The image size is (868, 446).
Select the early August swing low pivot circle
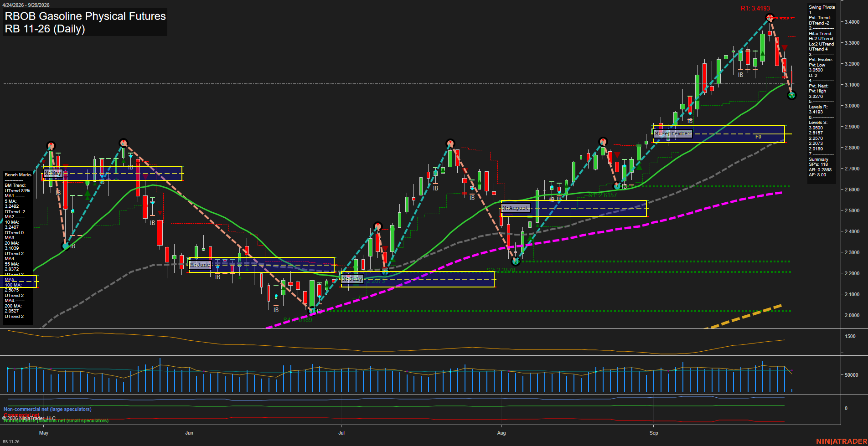(516, 261)
